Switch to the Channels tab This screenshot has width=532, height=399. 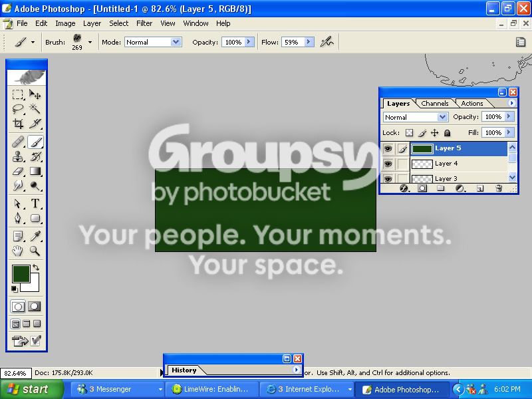pos(435,104)
